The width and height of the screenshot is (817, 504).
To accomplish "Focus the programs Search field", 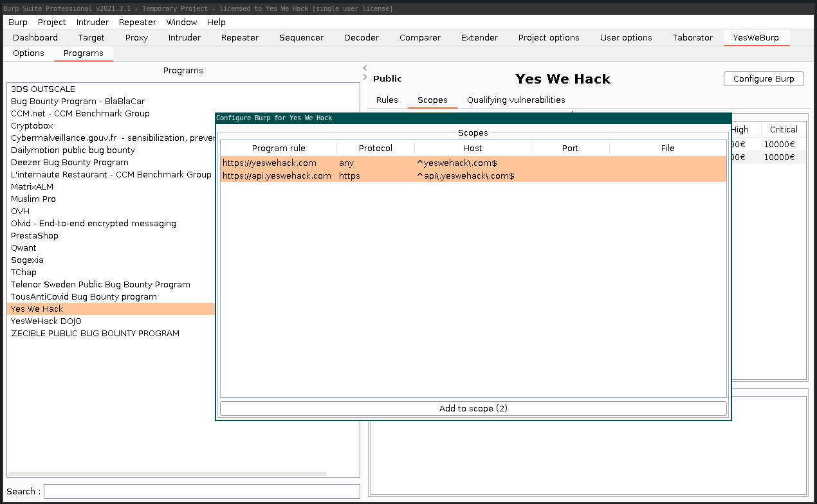I will [202, 492].
